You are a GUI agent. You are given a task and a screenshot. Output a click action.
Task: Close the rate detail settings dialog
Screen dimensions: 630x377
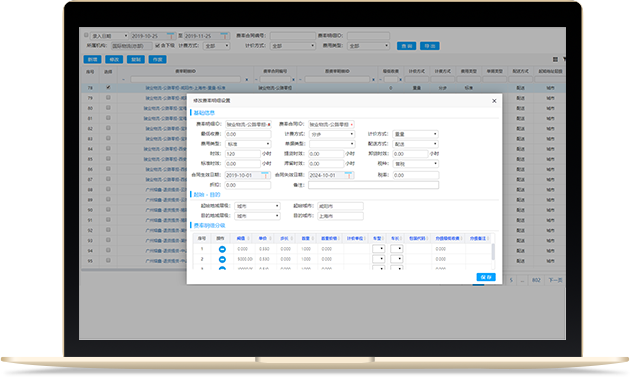pos(494,101)
